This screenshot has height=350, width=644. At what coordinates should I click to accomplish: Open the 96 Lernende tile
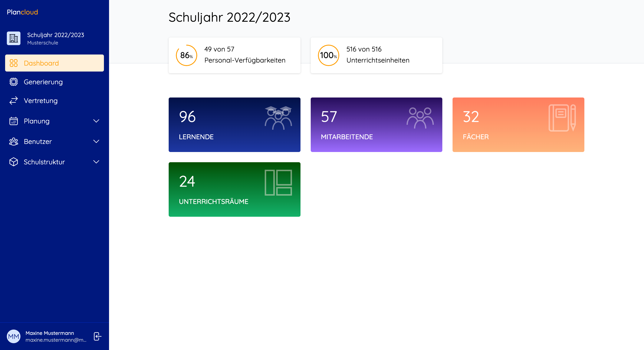(x=234, y=125)
